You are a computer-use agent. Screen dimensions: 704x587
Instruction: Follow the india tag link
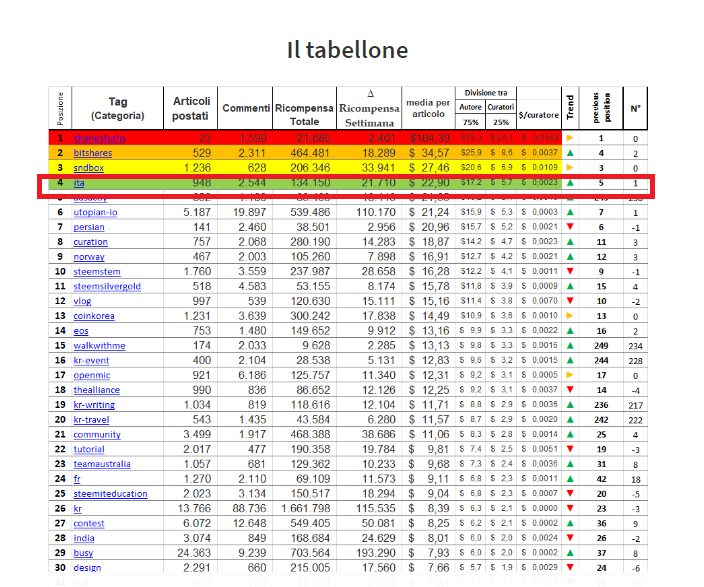84,538
